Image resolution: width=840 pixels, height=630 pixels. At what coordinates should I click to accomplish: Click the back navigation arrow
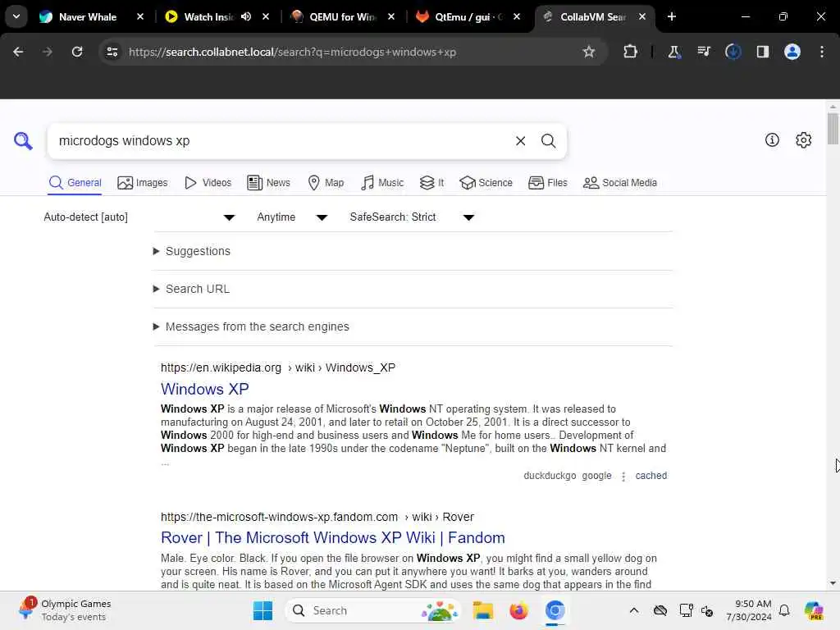[18, 52]
